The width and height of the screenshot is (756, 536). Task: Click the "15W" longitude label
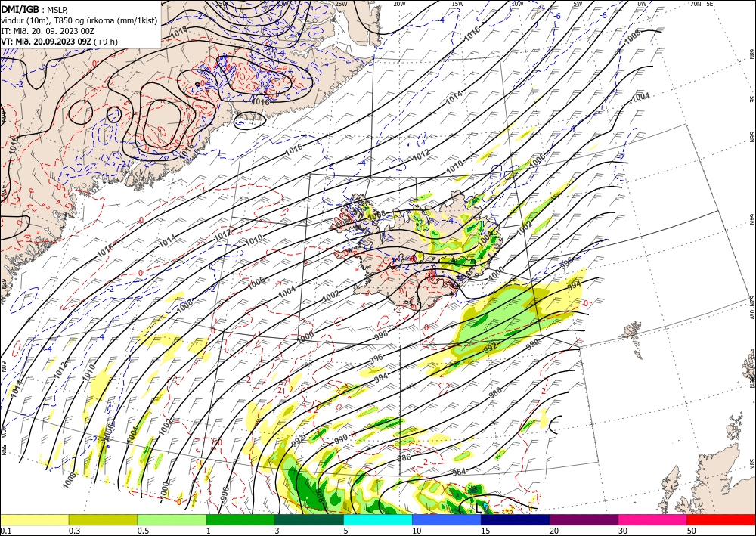coord(457,4)
